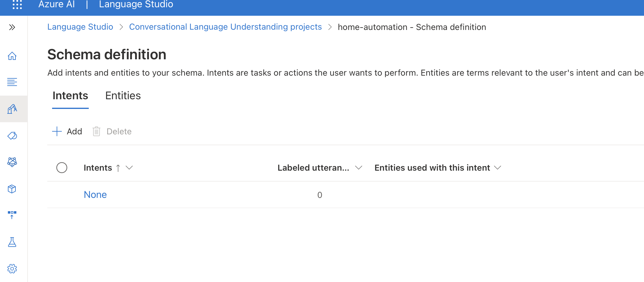This screenshot has width=644, height=282.
Task: Click the Schema definition page heading
Action: point(107,55)
